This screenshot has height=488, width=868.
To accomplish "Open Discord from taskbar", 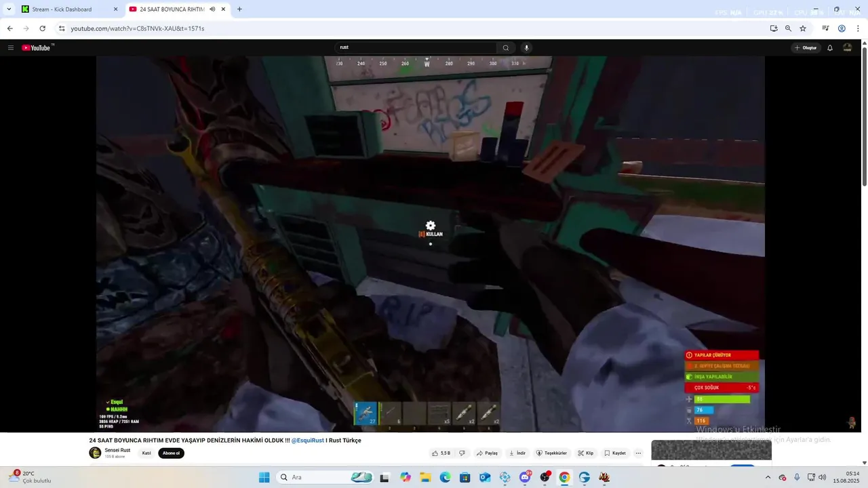I will 525,477.
